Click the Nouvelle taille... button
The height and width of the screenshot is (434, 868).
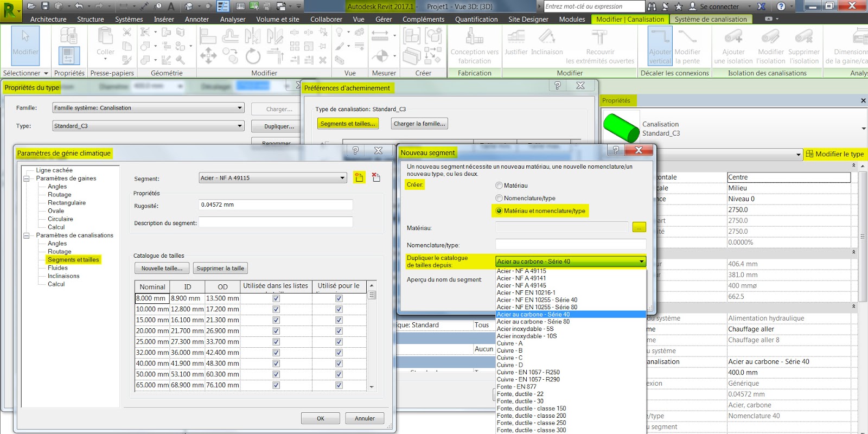pyautogui.click(x=162, y=268)
